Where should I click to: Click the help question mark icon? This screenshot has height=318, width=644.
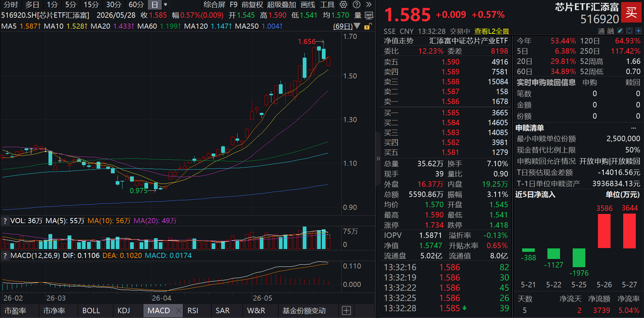(x=356, y=4)
